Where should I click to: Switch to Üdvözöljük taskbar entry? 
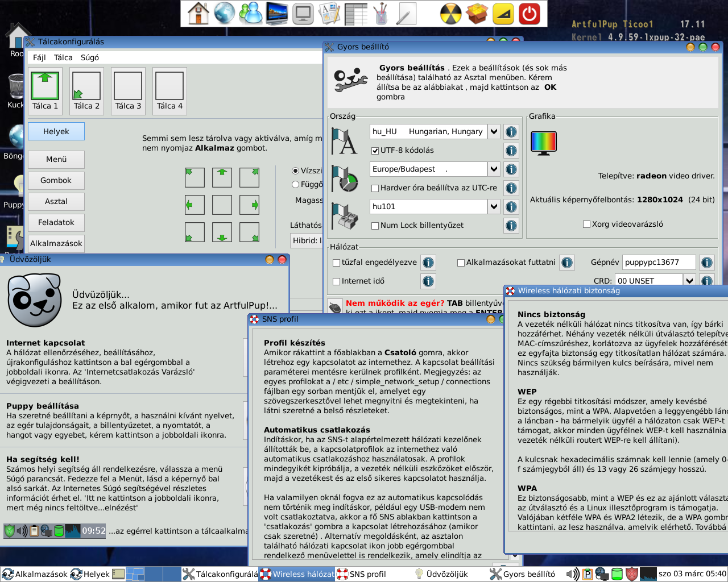449,574
